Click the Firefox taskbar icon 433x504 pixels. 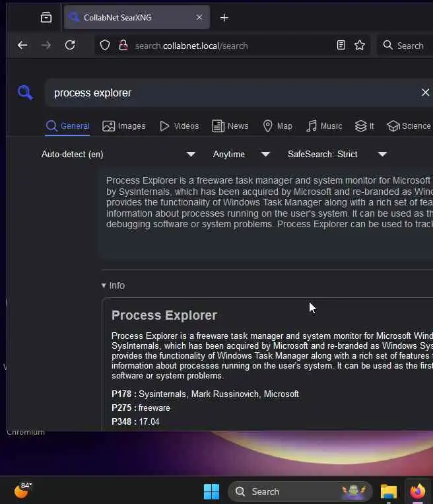(417, 491)
